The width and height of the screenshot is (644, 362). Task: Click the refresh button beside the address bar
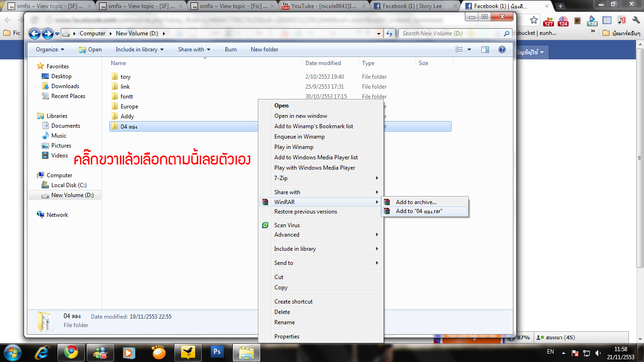pyautogui.click(x=389, y=33)
